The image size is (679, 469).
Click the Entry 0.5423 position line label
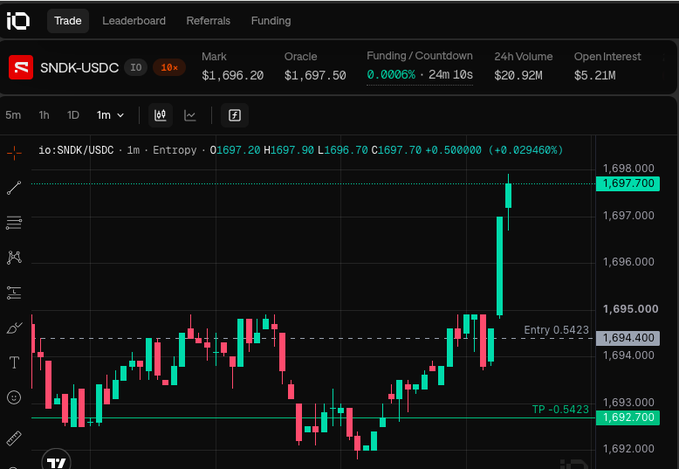pos(556,330)
